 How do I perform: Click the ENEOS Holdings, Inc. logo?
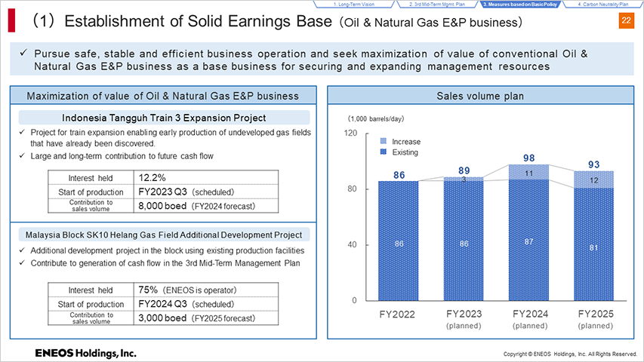pyautogui.click(x=85, y=353)
